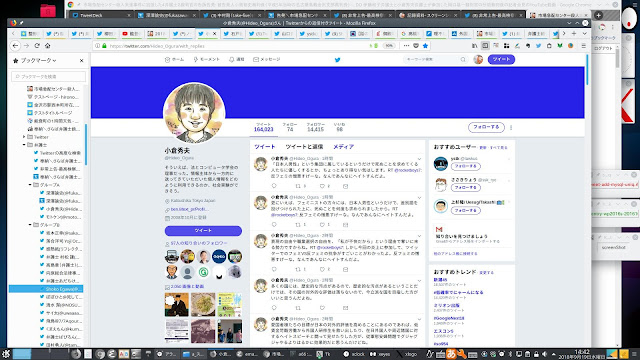Image resolution: width=640 pixels, height=360 pixels.
Task: Collapse the グループA bookmark folder
Action: 30,185
